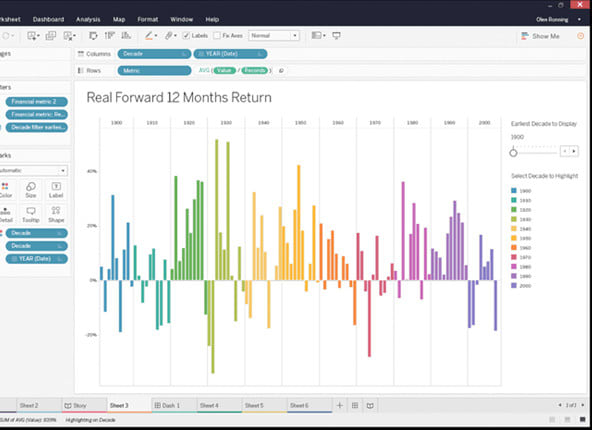Viewport: 592px width, 430px height.
Task: Click the New Worksheet plus tab icon
Action: point(340,405)
